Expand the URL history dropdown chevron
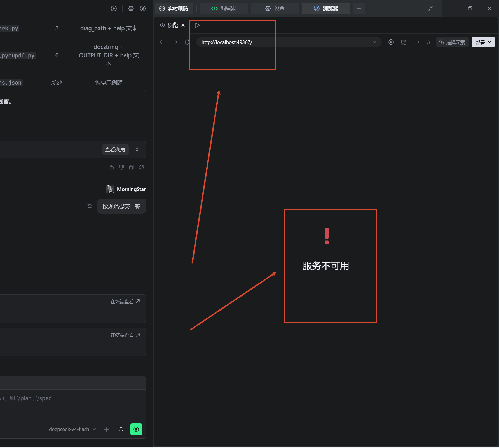The width and height of the screenshot is (499, 448). 375,42
